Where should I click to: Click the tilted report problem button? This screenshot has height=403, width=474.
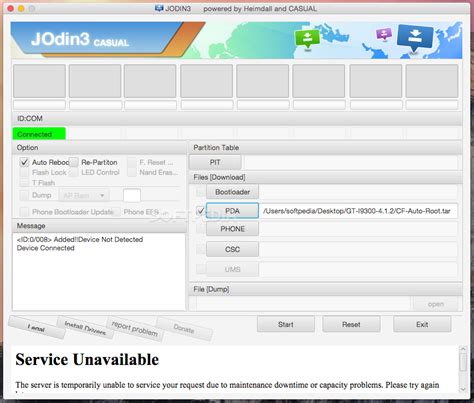tap(135, 329)
